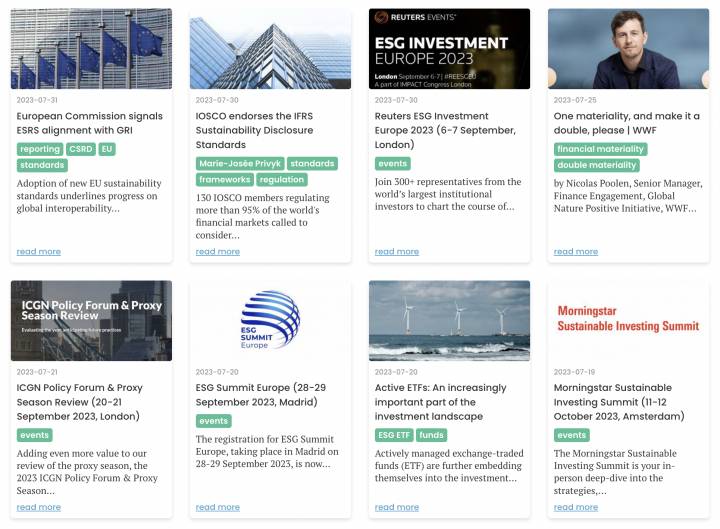Viewport: 720px width, 529px height.
Task: Open the ICGN Policy Forum banner image
Action: (91, 321)
